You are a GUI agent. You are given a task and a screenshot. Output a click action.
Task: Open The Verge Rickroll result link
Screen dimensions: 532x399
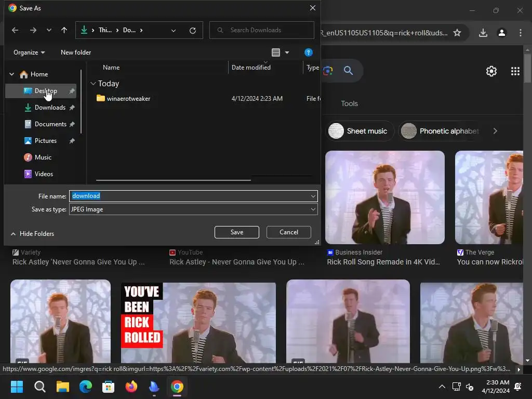tap(490, 262)
